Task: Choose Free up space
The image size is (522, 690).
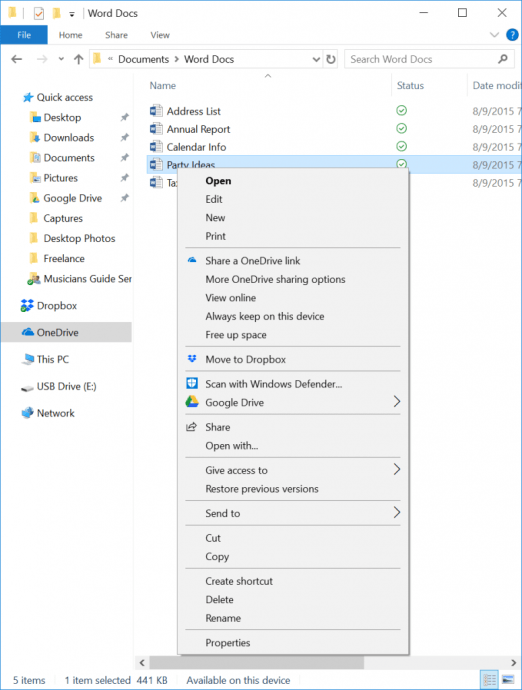Action: 235,335
